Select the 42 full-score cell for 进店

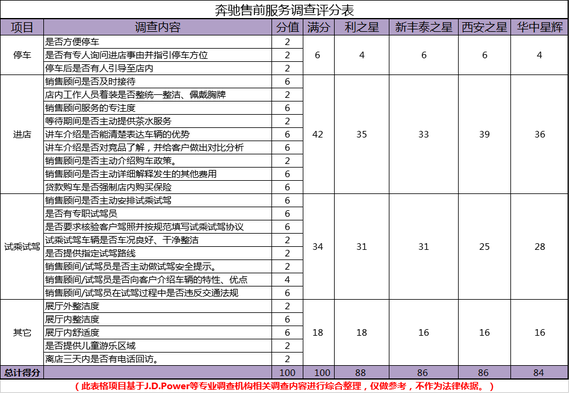318,134
